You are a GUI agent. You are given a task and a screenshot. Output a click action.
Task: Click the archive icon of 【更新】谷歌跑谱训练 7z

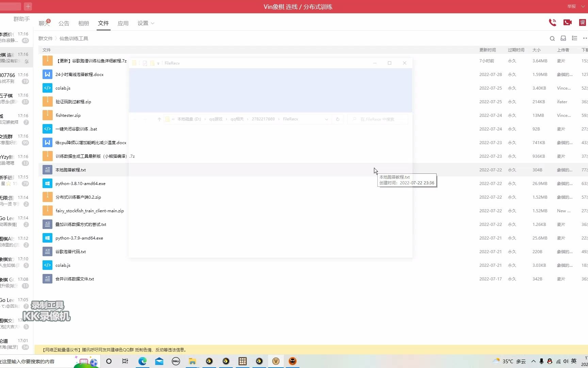point(47,61)
